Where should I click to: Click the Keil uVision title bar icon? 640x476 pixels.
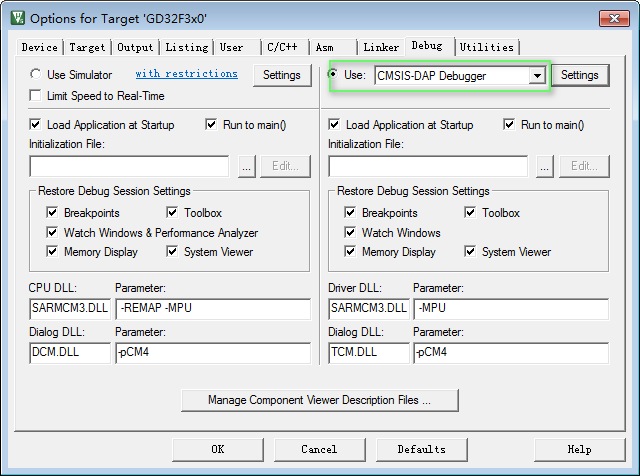(x=18, y=18)
